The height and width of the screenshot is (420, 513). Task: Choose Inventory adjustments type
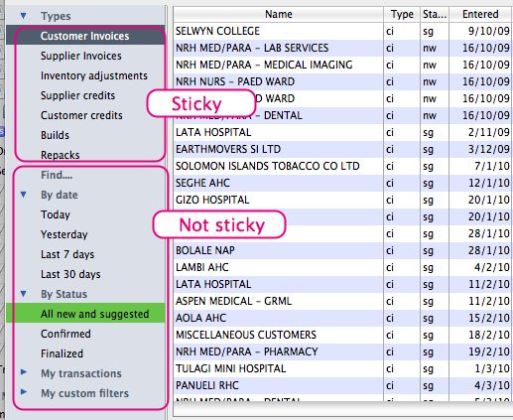85,75
